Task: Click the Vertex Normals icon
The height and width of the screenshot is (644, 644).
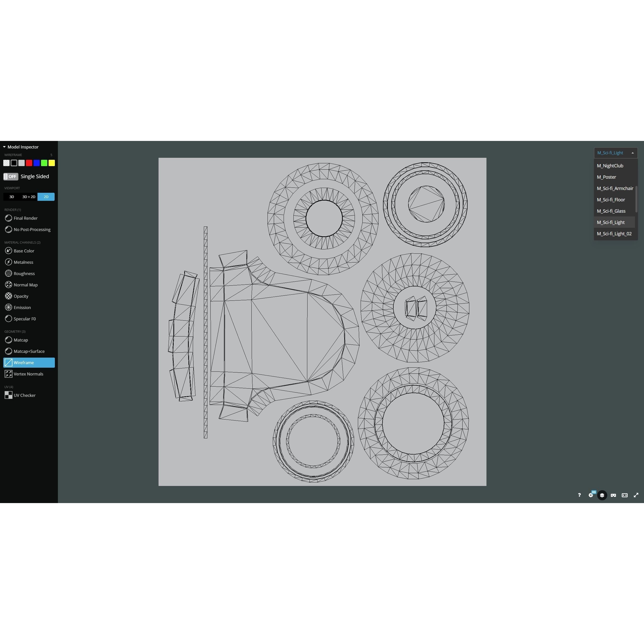Action: pos(8,374)
